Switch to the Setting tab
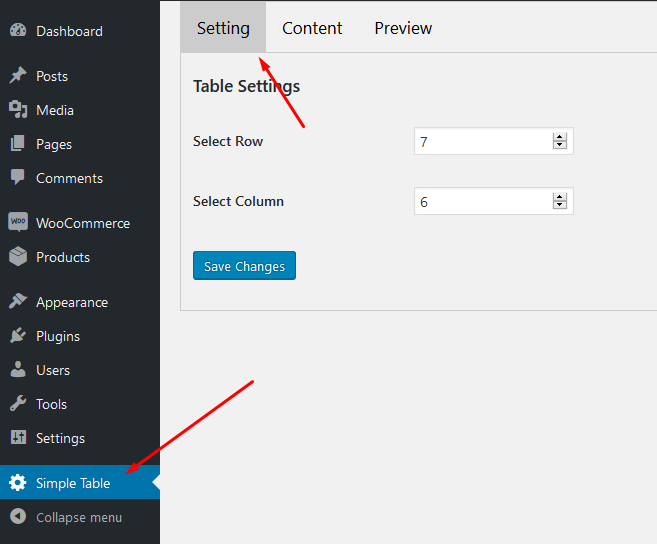657x544 pixels. (x=223, y=28)
